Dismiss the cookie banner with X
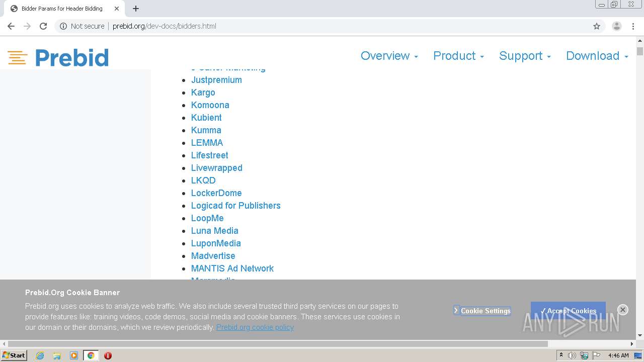644x362 pixels. coord(623,310)
